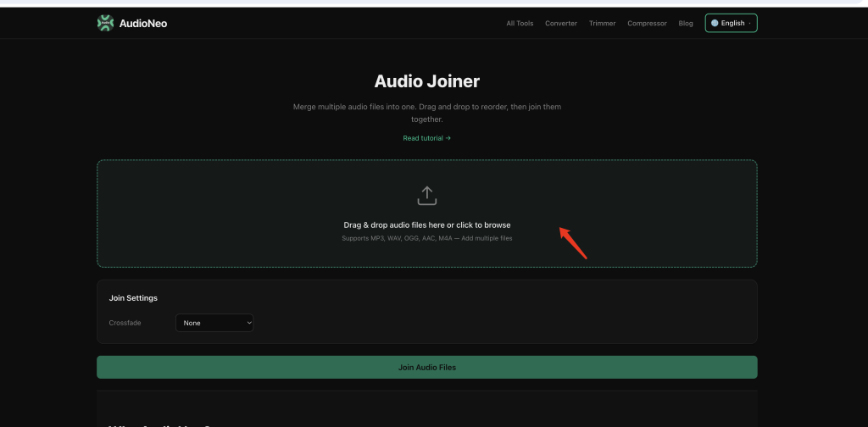Click the "click to browse" text
Image resolution: width=868 pixels, height=427 pixels.
[x=483, y=225]
